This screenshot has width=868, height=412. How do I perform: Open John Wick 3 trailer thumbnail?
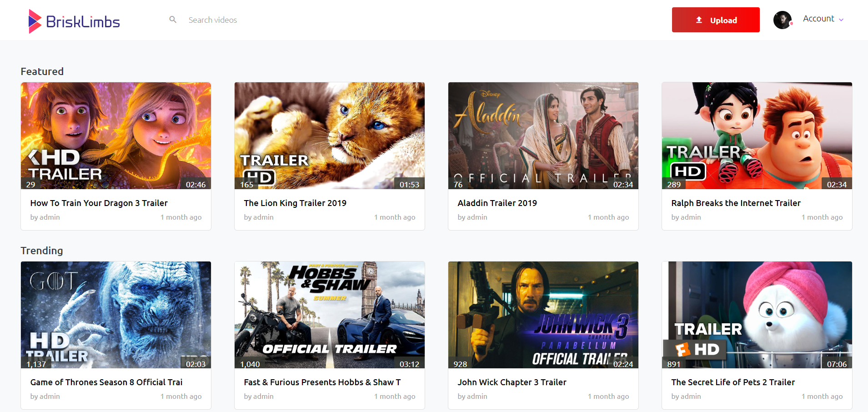pos(543,315)
